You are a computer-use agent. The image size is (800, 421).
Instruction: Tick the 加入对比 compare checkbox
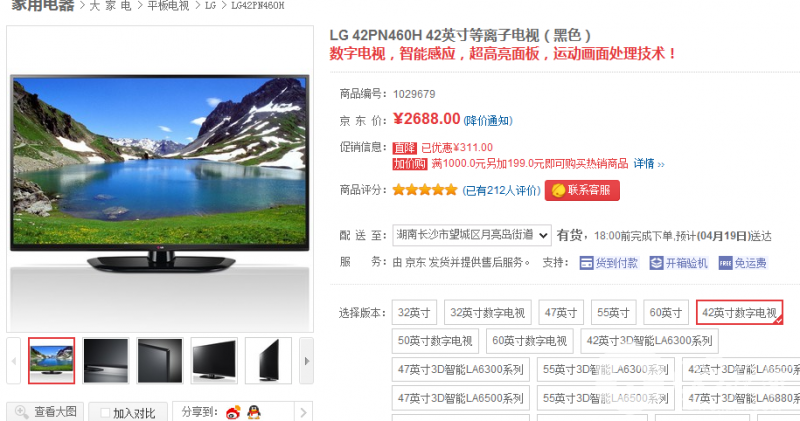[105, 412]
